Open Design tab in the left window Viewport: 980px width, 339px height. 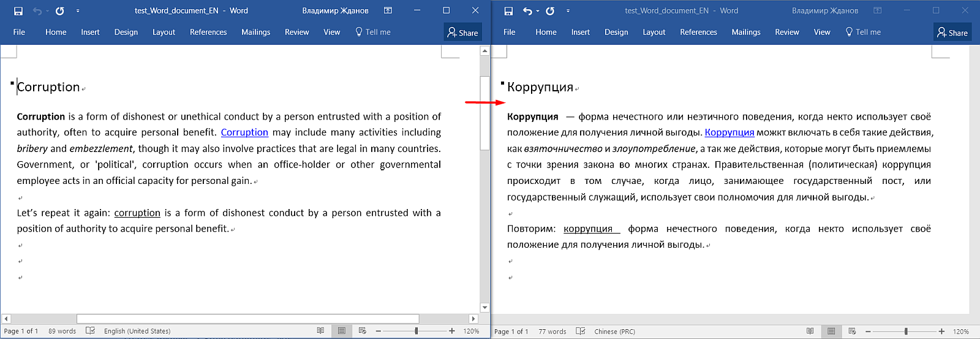coord(126,32)
